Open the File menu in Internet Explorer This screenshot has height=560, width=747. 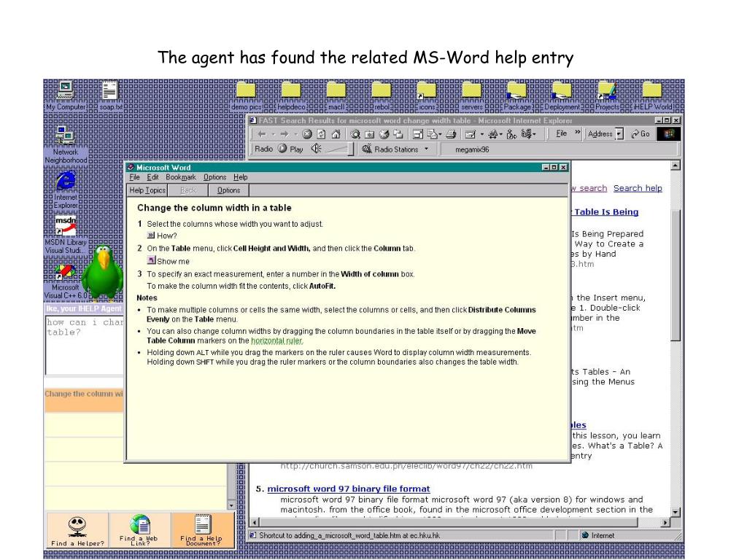tap(561, 134)
